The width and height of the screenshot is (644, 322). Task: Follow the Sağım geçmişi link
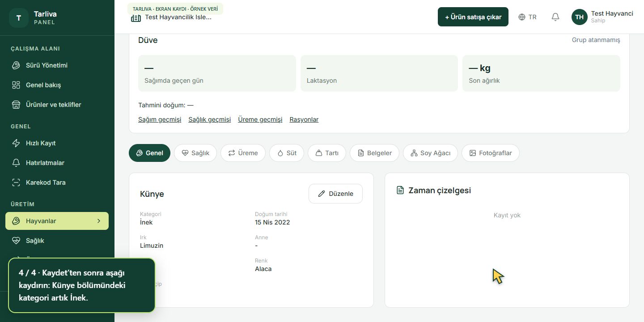pyautogui.click(x=160, y=119)
